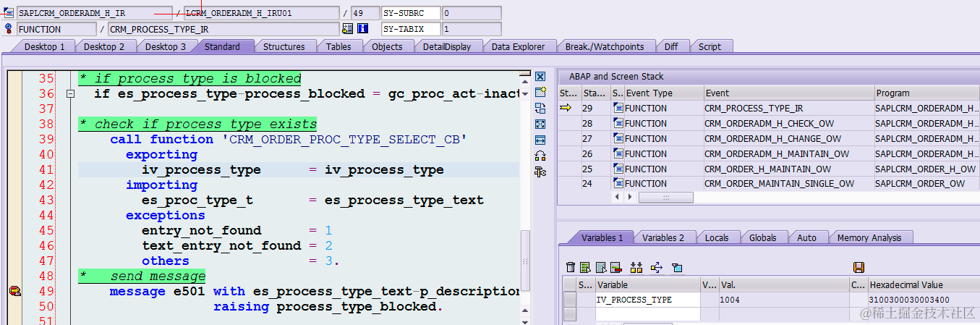Click the 1004 value cell
This screenshot has height=325, width=980.
pos(783,300)
